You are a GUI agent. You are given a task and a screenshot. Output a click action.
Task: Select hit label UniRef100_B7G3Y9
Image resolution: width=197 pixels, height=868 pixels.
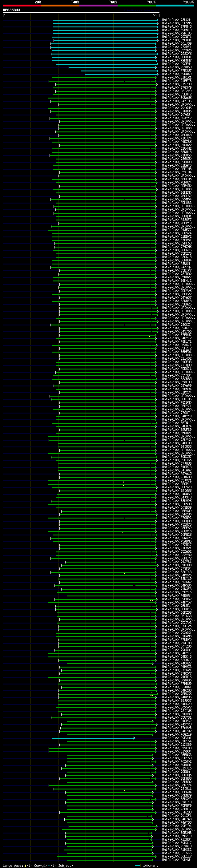[x=177, y=88]
